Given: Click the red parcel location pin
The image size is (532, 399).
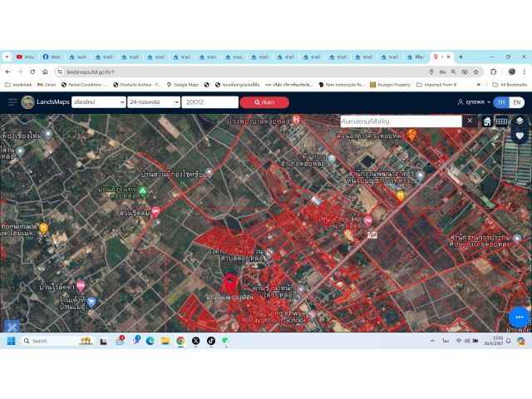Looking at the screenshot, I should (x=230, y=283).
